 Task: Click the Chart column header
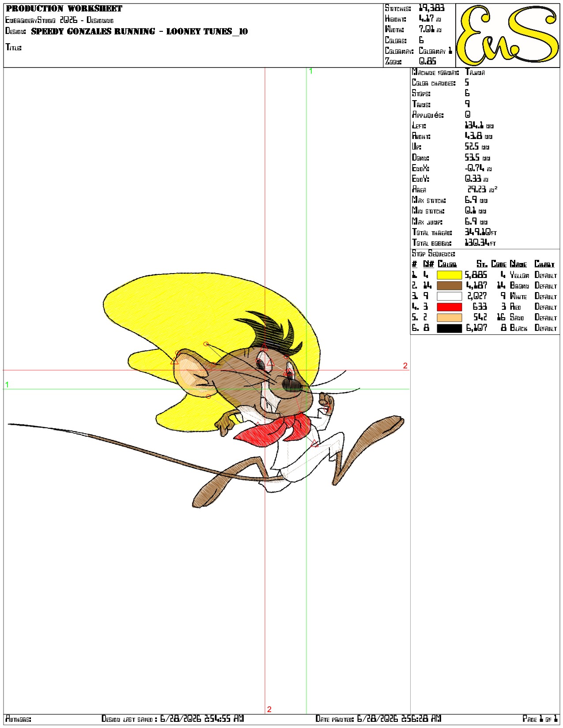coord(544,264)
